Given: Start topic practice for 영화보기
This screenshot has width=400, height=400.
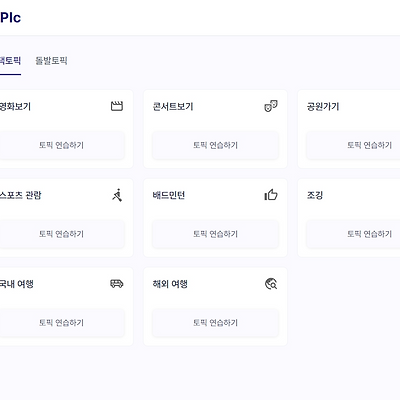Looking at the screenshot, I should coord(62,145).
